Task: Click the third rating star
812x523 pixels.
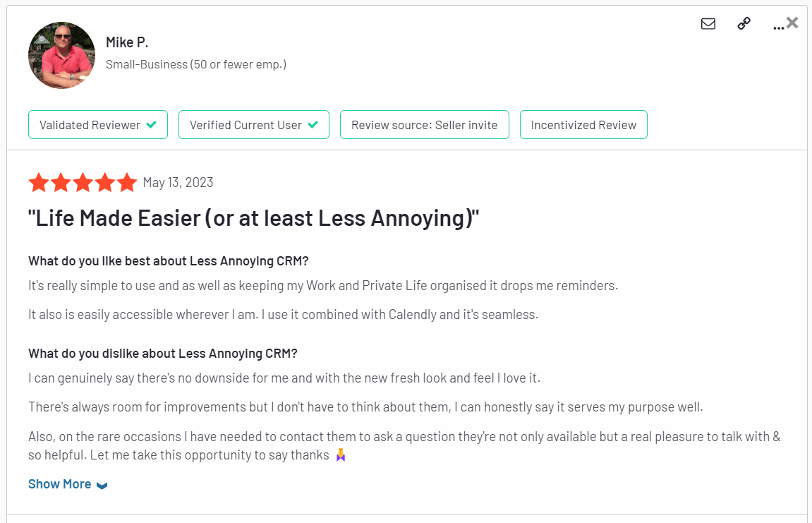Action: (x=83, y=183)
